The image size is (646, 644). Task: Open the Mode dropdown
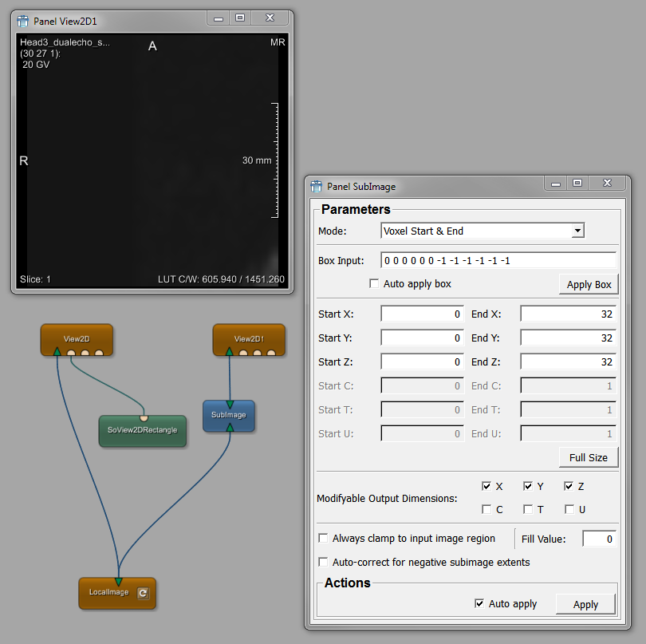[x=483, y=231]
